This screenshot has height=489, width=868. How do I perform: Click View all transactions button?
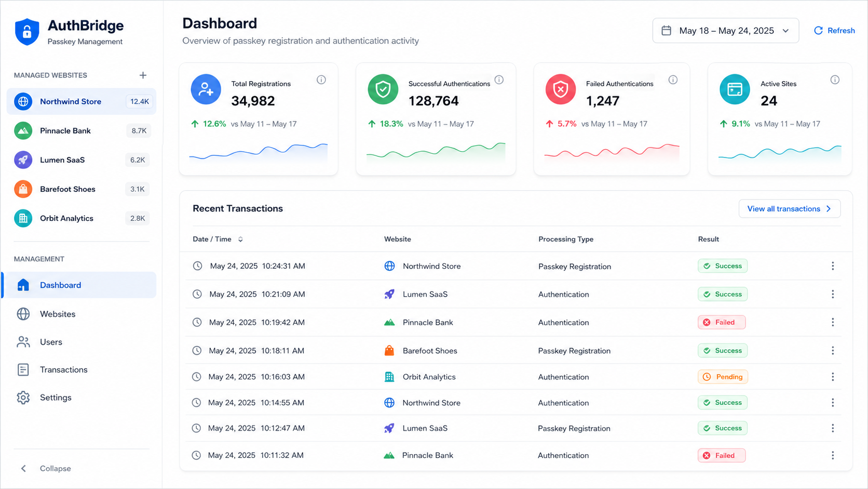click(x=790, y=209)
